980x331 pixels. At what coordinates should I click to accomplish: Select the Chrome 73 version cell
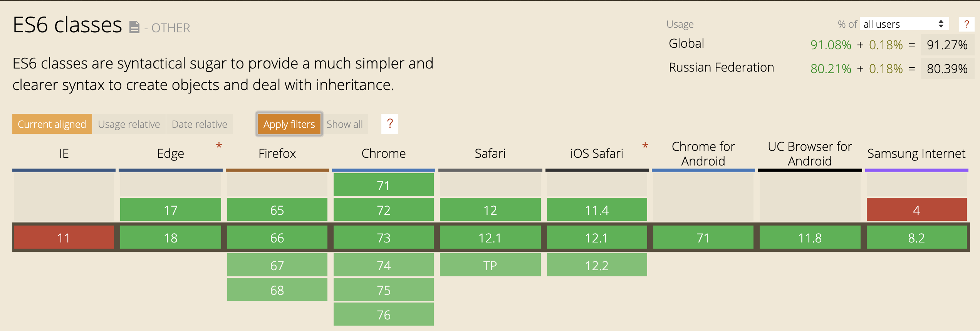384,237
